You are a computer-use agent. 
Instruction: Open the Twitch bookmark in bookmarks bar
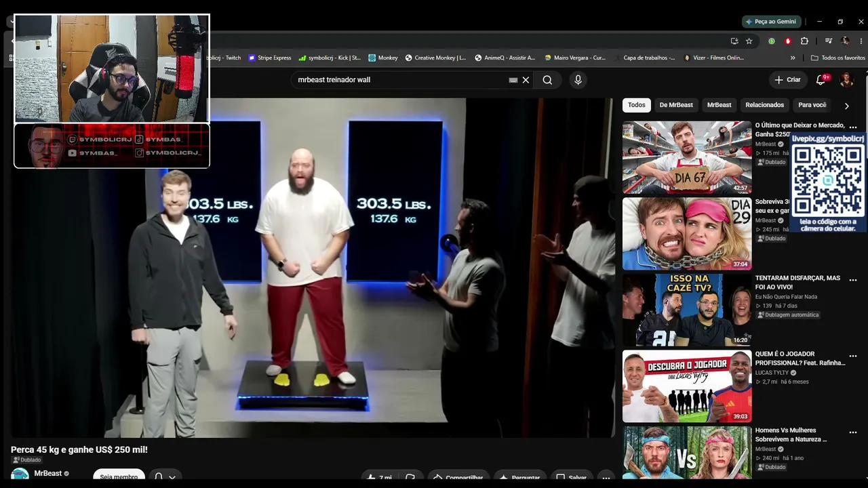(226, 58)
